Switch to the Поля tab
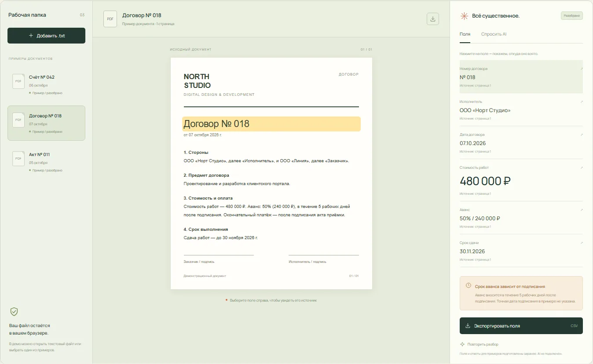The height and width of the screenshot is (364, 593). point(465,34)
